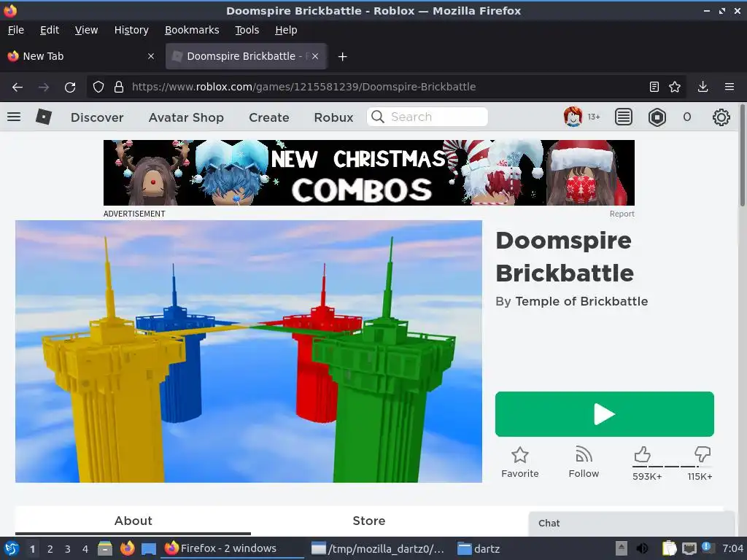Follow the game via the feed icon
The width and height of the screenshot is (747, 560).
pyautogui.click(x=584, y=454)
